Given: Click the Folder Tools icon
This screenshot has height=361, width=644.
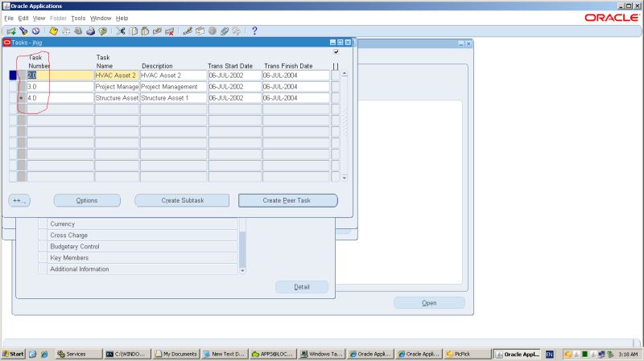Looking at the screenshot, I should pos(237,31).
